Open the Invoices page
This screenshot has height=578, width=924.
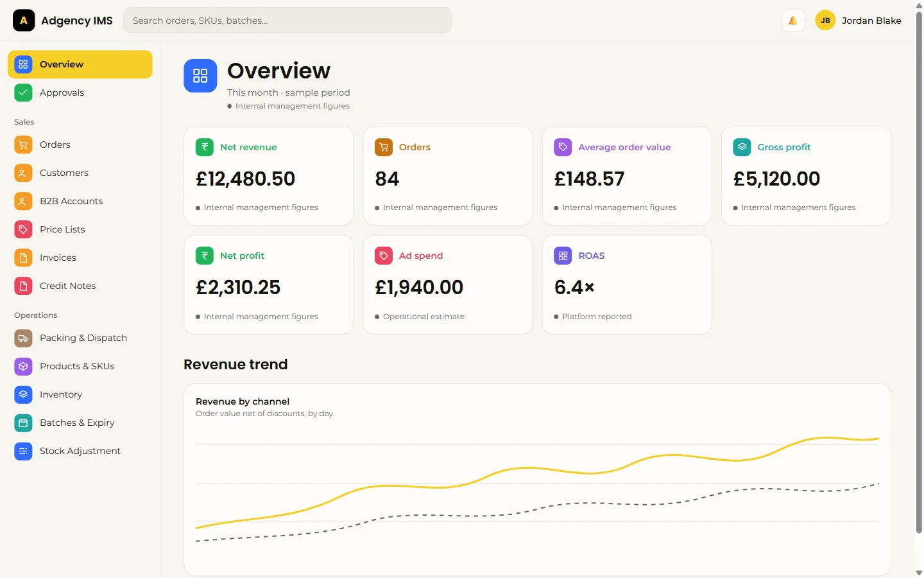[x=80, y=258]
